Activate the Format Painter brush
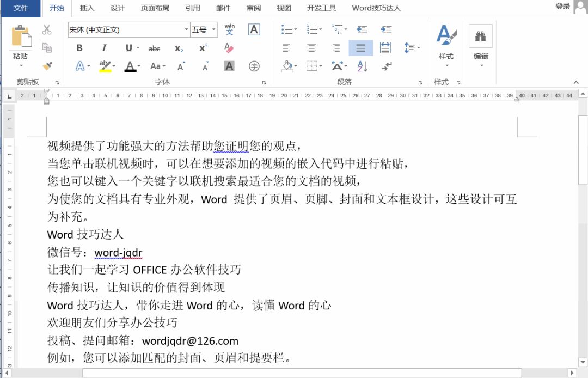Viewport: 588px width, 378px height. (x=47, y=66)
